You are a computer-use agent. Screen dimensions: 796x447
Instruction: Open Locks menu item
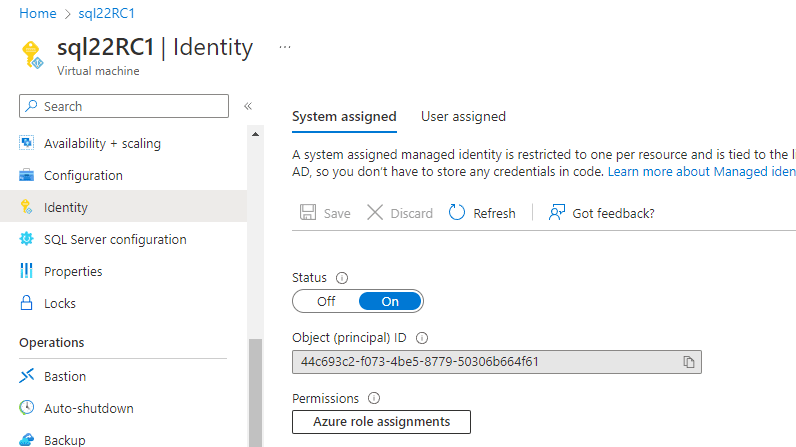(60, 303)
